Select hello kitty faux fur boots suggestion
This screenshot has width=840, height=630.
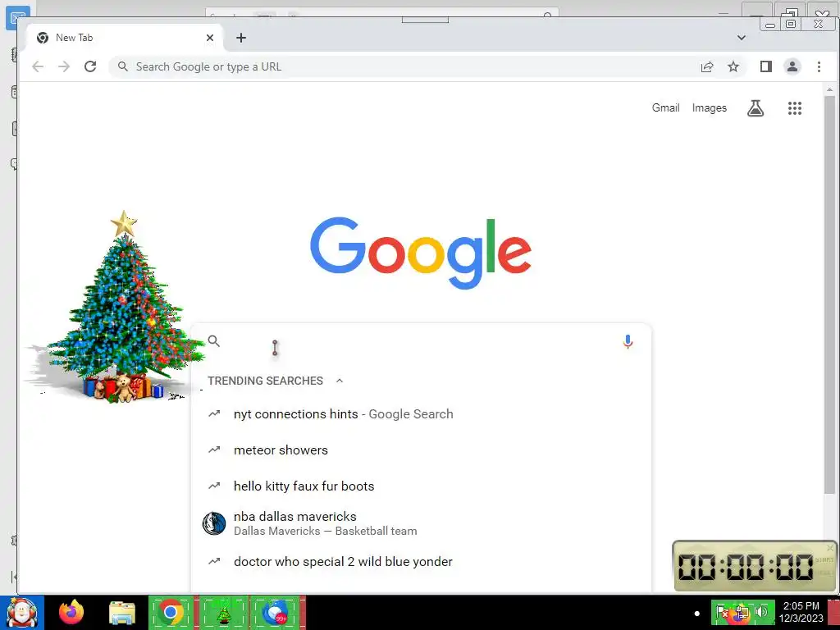point(421,486)
